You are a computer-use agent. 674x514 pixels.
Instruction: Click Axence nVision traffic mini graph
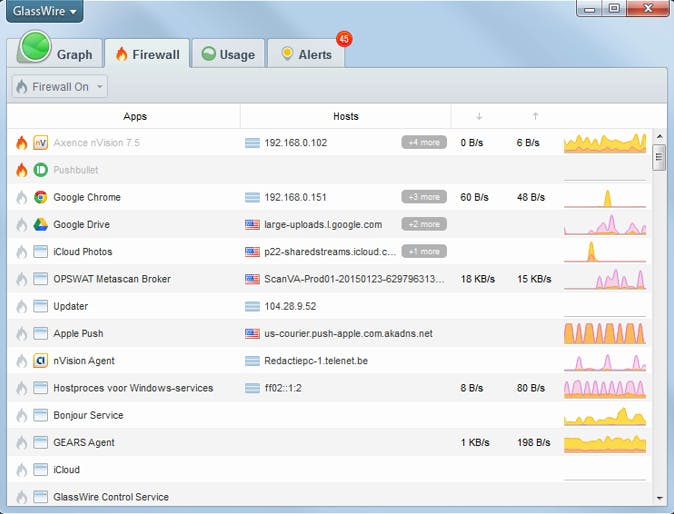[x=605, y=143]
